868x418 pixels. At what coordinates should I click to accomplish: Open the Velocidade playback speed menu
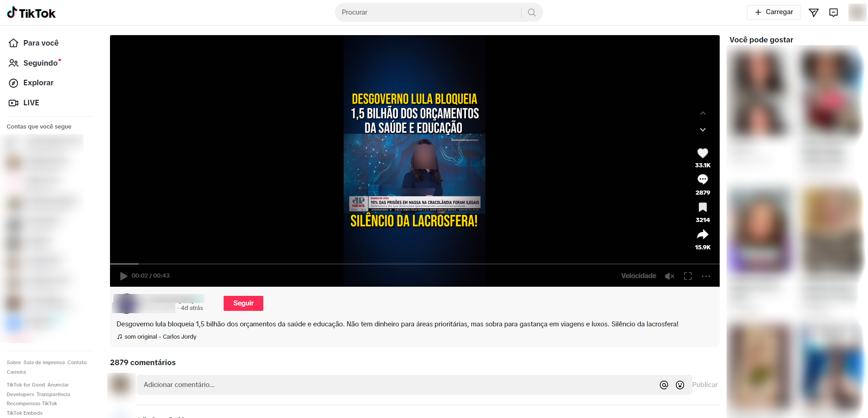coord(638,276)
